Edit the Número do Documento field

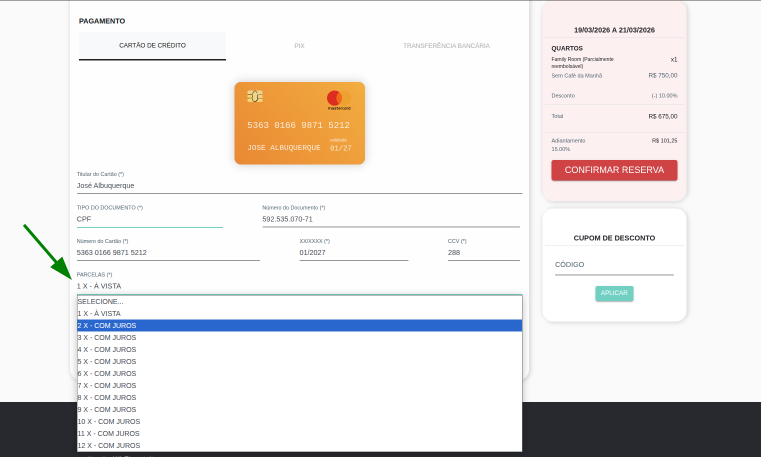pos(391,219)
